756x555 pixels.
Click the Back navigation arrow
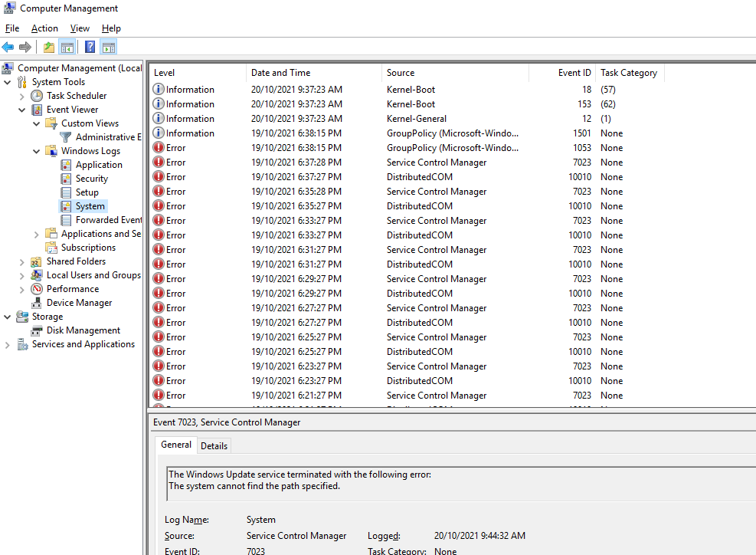coord(8,46)
